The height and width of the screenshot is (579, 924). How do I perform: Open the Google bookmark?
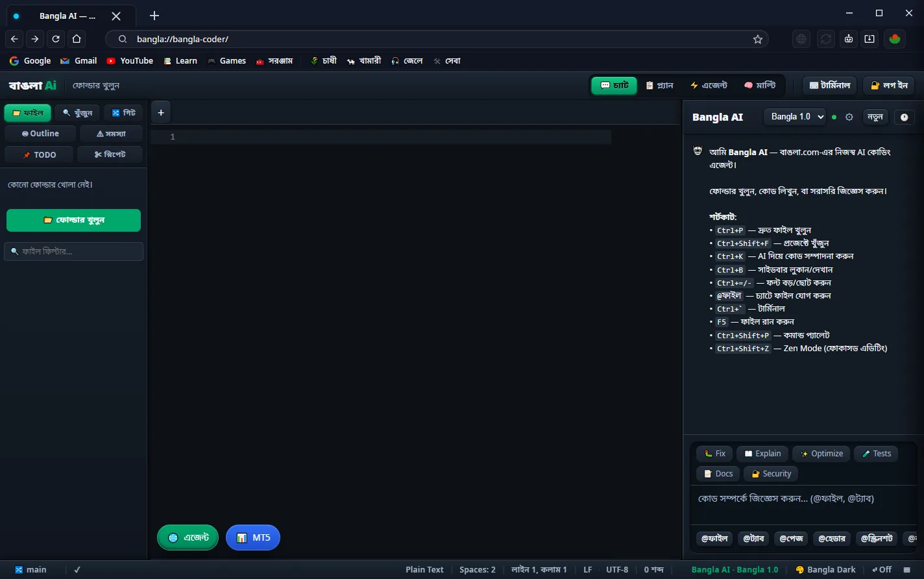click(x=30, y=61)
